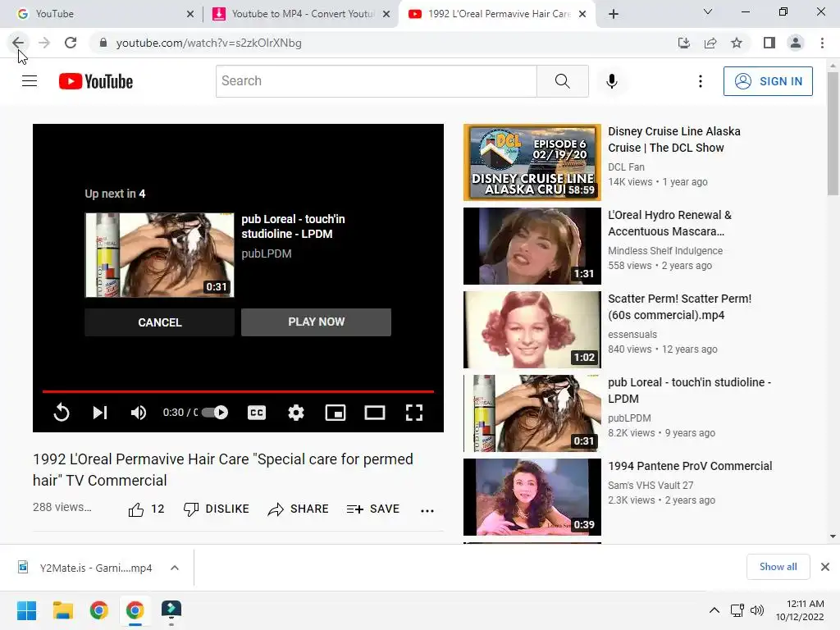The height and width of the screenshot is (630, 840).
Task: Reload the current page
Action: click(x=71, y=43)
